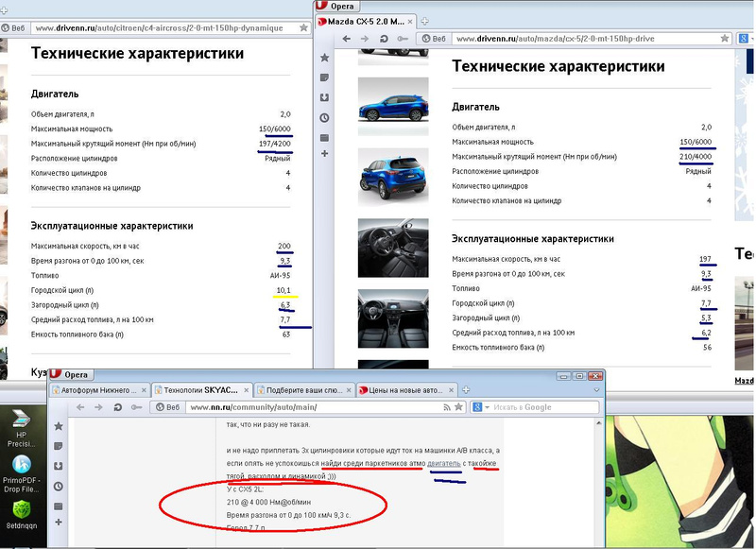The height and width of the screenshot is (549, 756).
Task: Switch to the Цены на новые авто... tab
Action: point(405,390)
